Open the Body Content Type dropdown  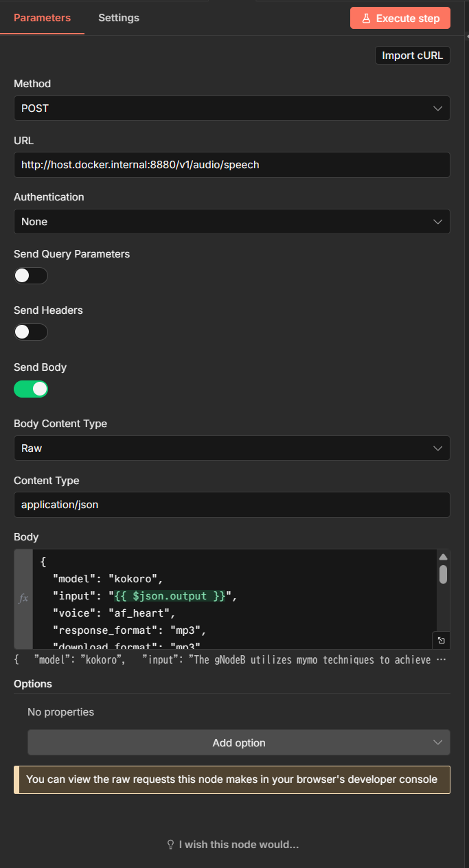click(231, 448)
